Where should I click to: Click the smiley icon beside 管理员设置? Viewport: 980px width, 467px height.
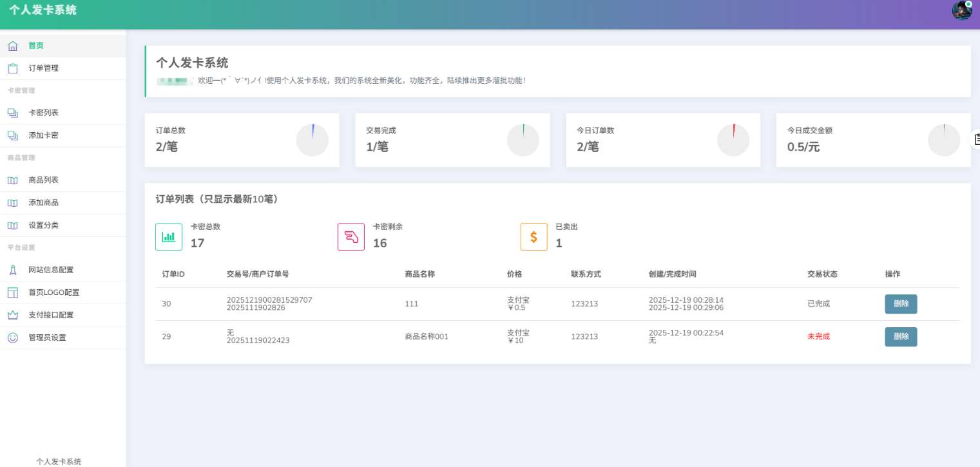[13, 338]
